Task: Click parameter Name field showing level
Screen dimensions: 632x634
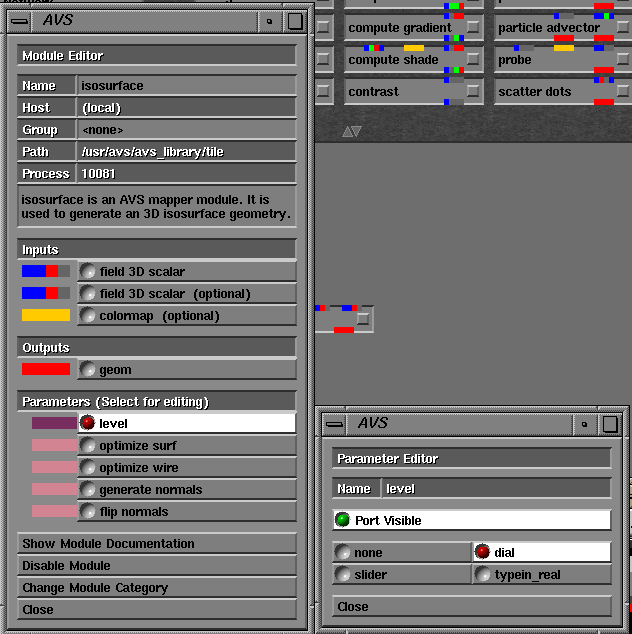Action: [x=496, y=488]
